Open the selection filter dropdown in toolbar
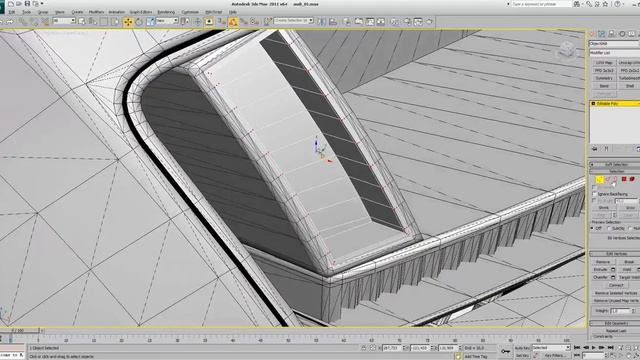The width and height of the screenshot is (640, 360). [64, 21]
